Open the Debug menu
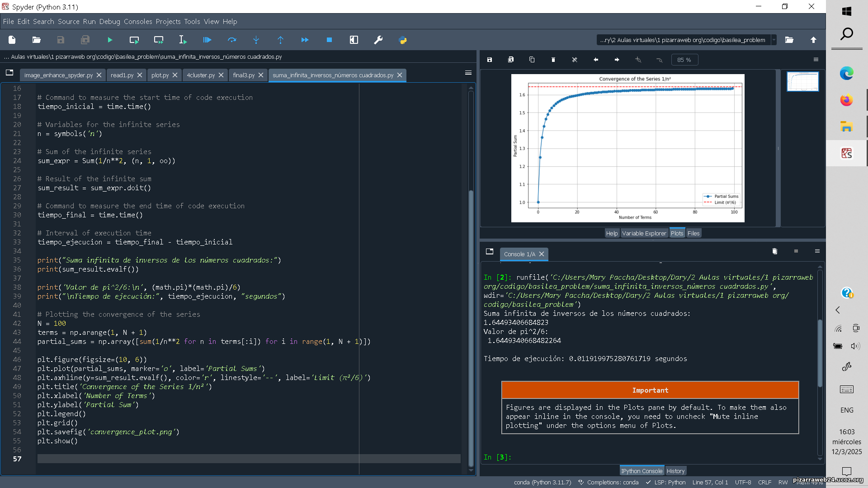868x488 pixels. click(109, 22)
